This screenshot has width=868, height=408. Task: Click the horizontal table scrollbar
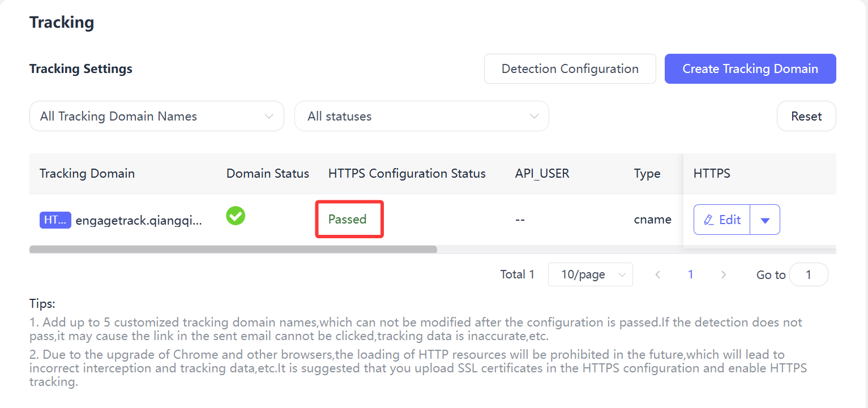(x=233, y=249)
